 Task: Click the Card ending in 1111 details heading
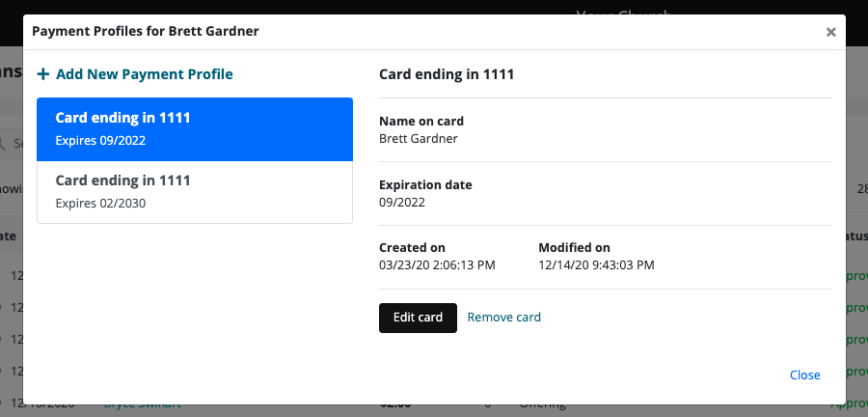point(446,74)
